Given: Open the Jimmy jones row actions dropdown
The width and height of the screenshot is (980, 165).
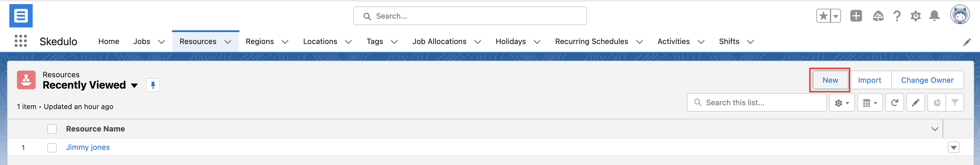Looking at the screenshot, I should (953, 148).
